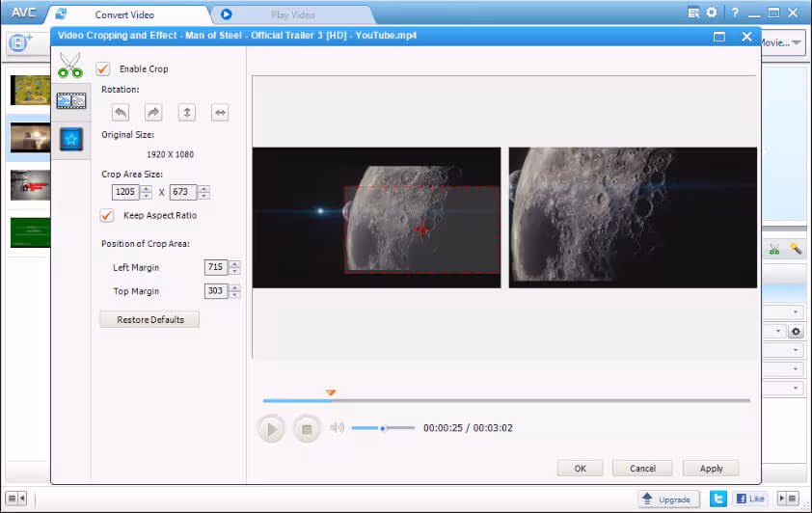Open the Movie profile dropdown
Screen dimensions: 812x513
pyautogui.click(x=797, y=42)
